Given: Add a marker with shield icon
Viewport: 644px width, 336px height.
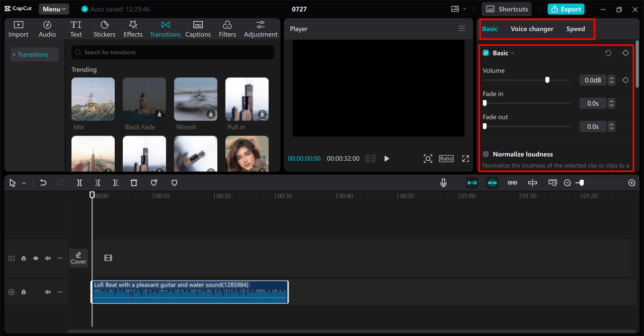Looking at the screenshot, I should 175,183.
